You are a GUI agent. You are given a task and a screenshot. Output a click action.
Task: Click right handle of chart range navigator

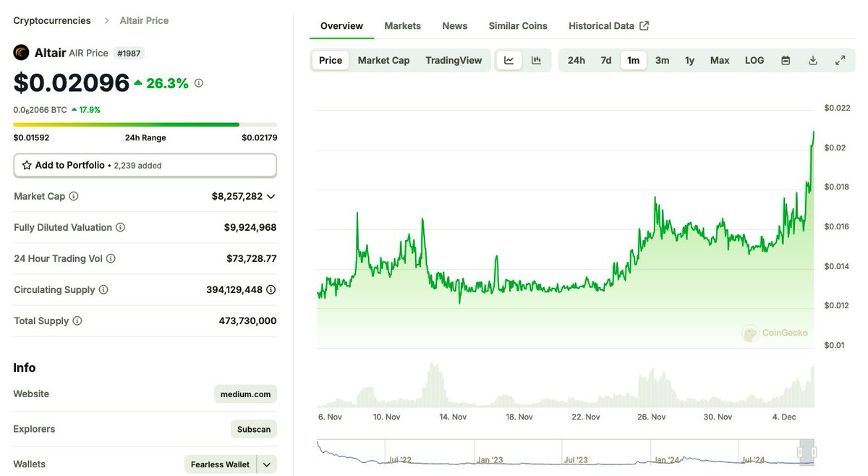[814, 452]
